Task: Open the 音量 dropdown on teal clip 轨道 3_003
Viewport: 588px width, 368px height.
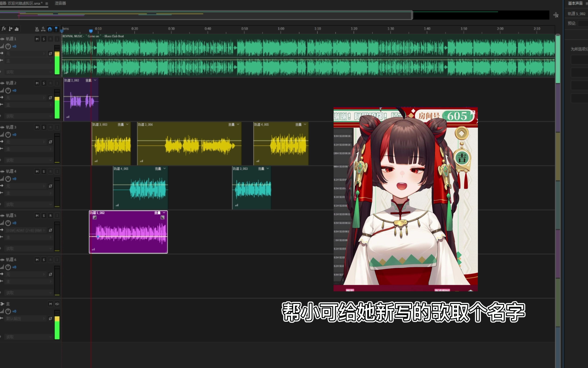Action: pos(264,169)
